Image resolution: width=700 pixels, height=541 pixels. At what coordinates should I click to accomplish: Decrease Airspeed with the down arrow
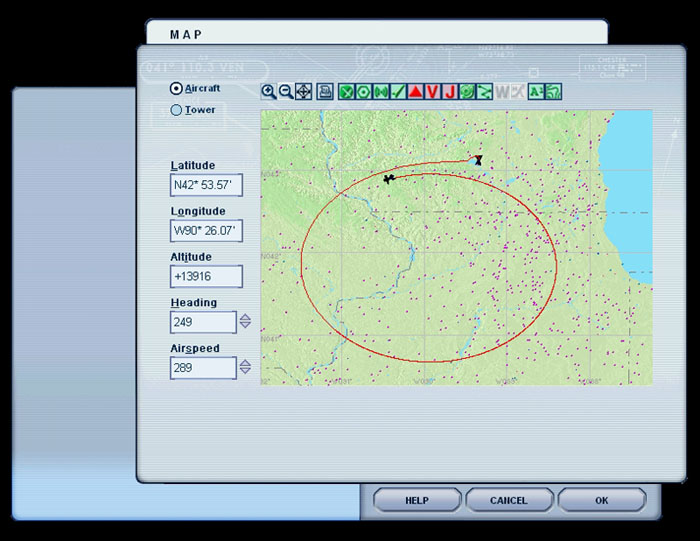[x=245, y=373]
